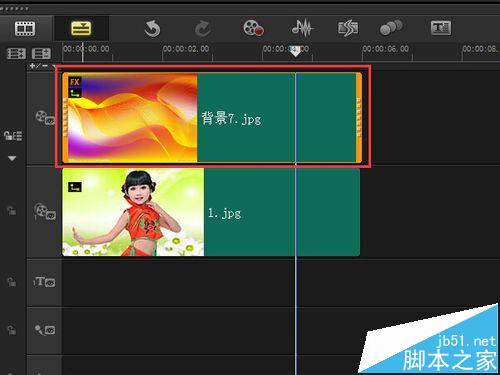Click the add/remove chapter point button
This screenshot has height=375, width=500.
[x=39, y=66]
